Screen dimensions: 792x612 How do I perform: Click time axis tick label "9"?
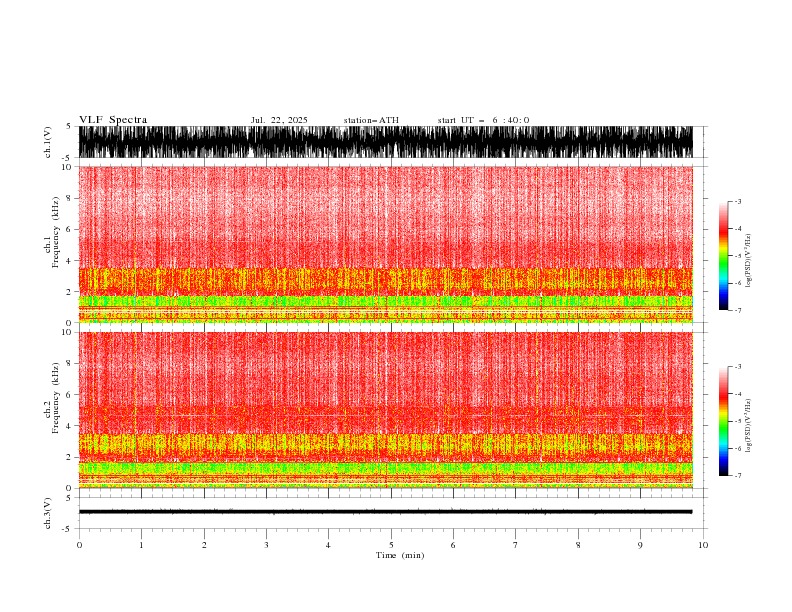pos(640,545)
